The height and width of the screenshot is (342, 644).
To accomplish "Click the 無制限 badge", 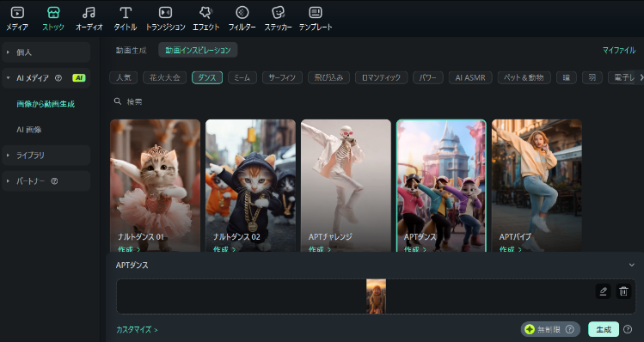I will pyautogui.click(x=550, y=329).
